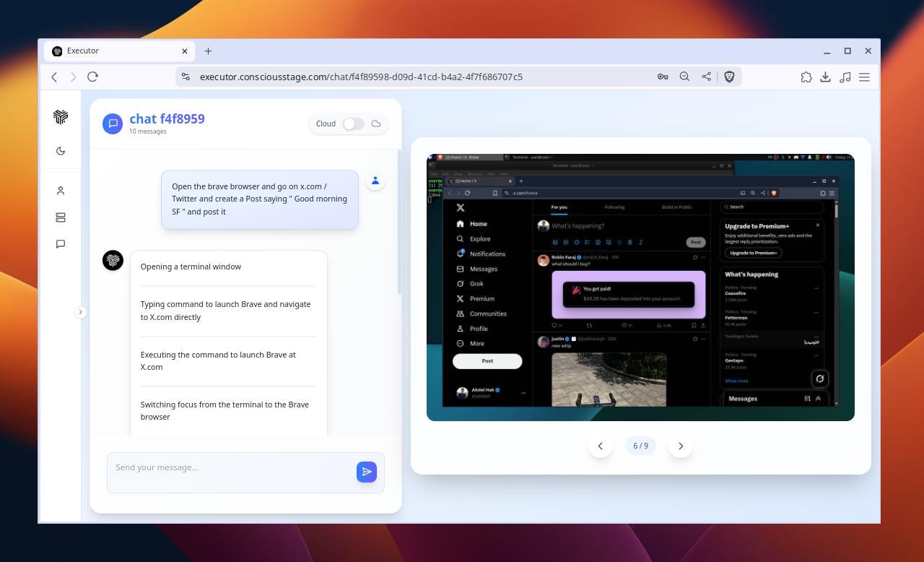Image resolution: width=924 pixels, height=562 pixels.
Task: Toggle dark mode moon icon
Action: tap(61, 151)
